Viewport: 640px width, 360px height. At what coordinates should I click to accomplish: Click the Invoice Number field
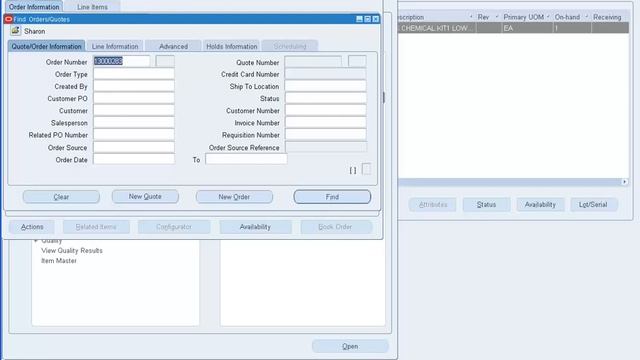[x=325, y=122]
